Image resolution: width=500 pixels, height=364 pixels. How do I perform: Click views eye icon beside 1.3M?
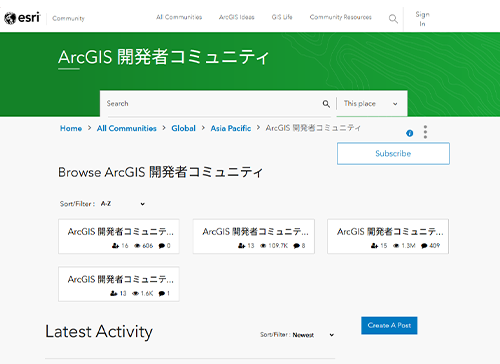(x=396, y=246)
